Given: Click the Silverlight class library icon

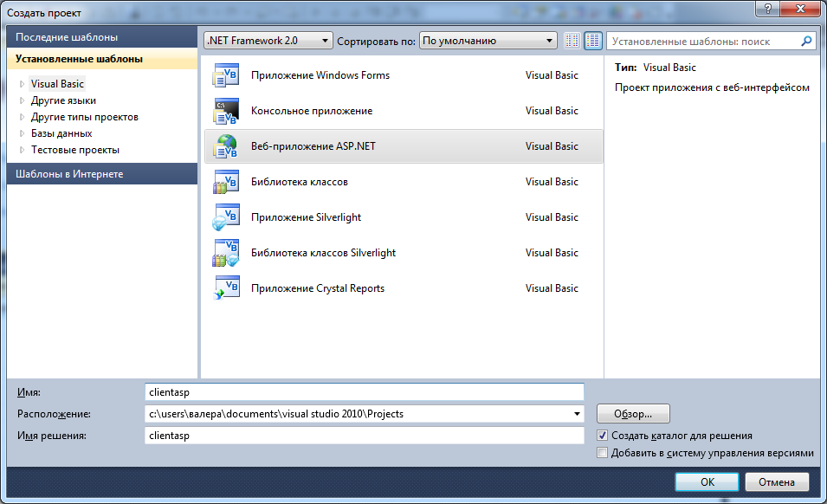Looking at the screenshot, I should [x=226, y=253].
